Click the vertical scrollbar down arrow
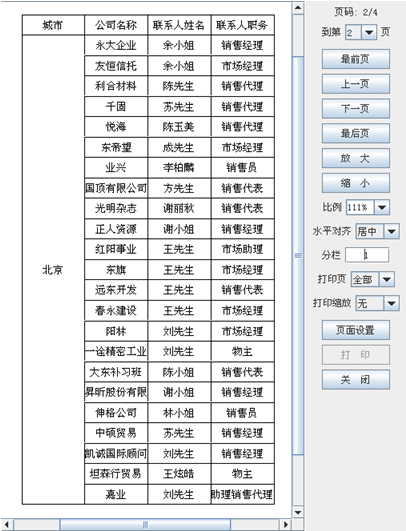 click(298, 512)
